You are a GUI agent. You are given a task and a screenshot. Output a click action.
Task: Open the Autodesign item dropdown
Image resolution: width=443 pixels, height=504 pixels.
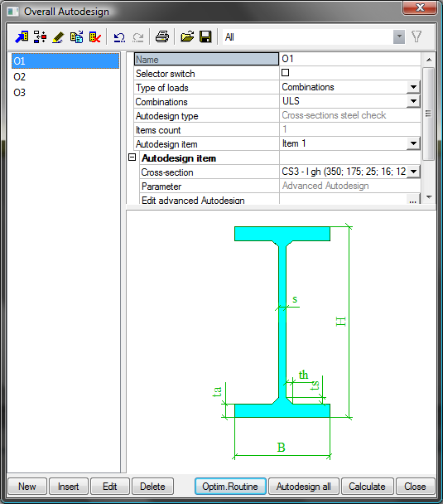(x=413, y=143)
